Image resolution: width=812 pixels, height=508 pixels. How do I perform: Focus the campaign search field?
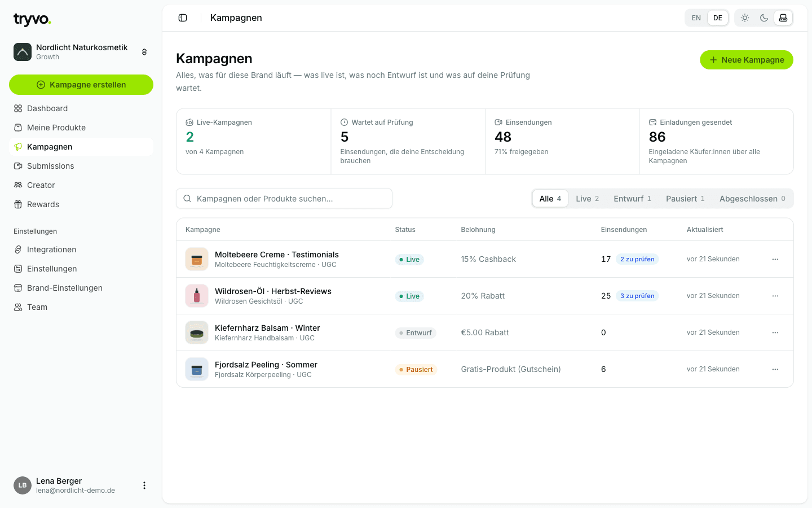coord(284,199)
